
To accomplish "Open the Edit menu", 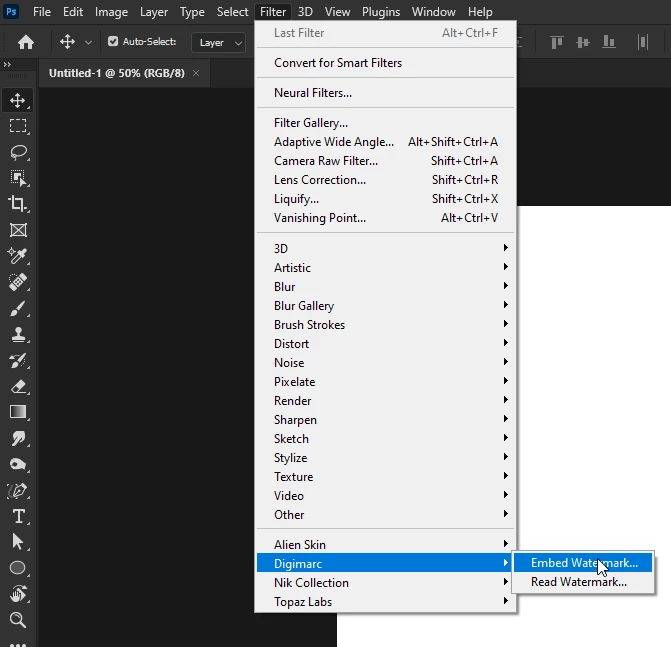I will pos(73,12).
